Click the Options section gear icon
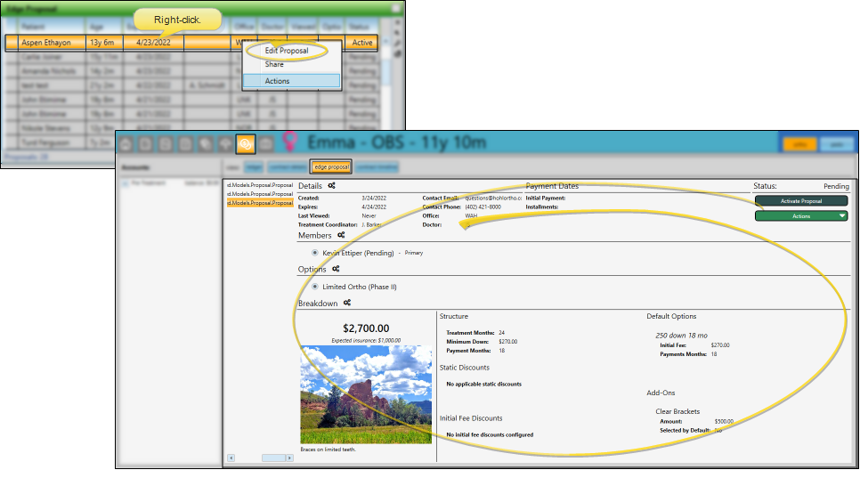Image resolution: width=868 pixels, height=478 pixels. (337, 269)
